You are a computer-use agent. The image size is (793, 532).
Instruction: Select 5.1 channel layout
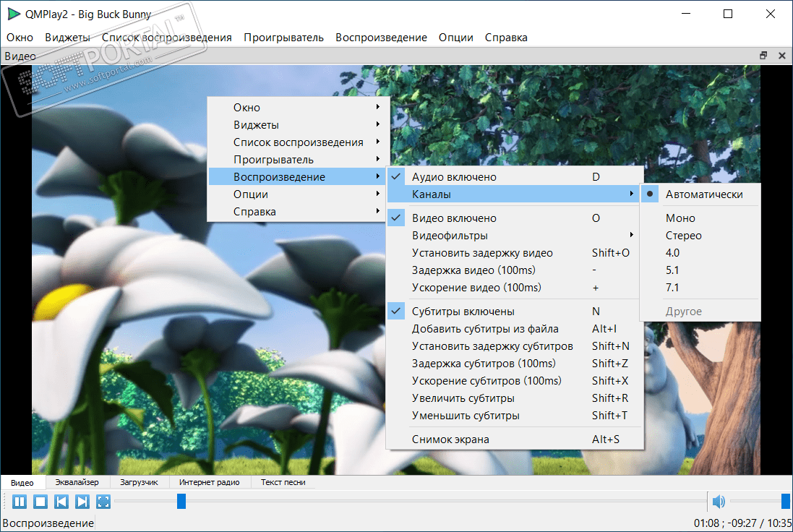(700, 270)
